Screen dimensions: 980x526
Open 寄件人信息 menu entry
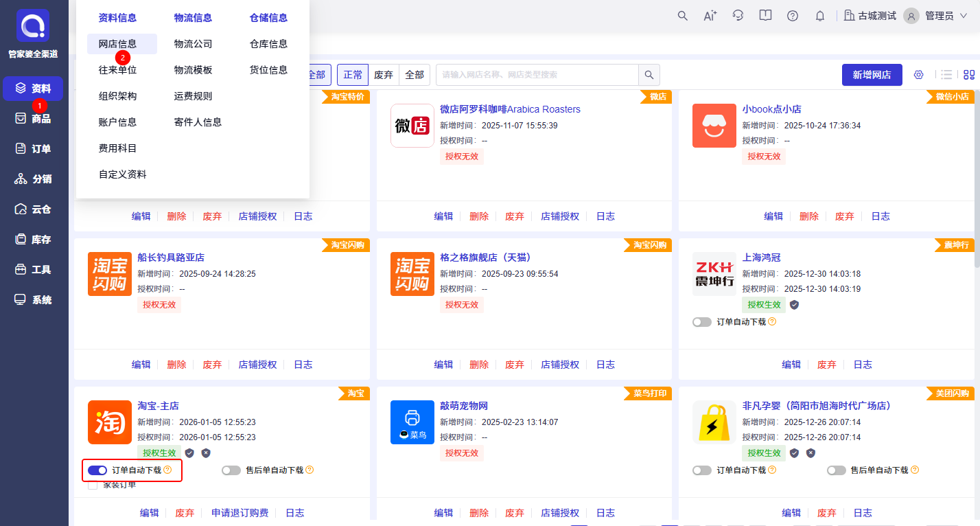click(198, 122)
